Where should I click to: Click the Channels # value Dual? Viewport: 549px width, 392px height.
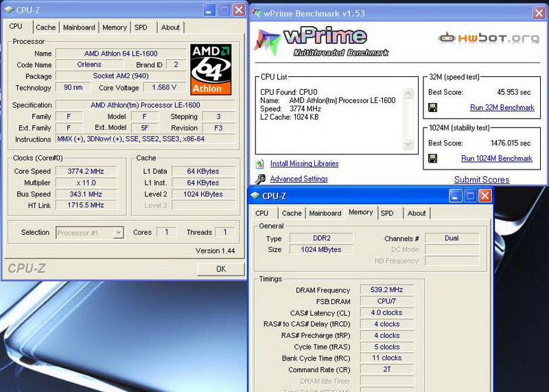tap(452, 238)
